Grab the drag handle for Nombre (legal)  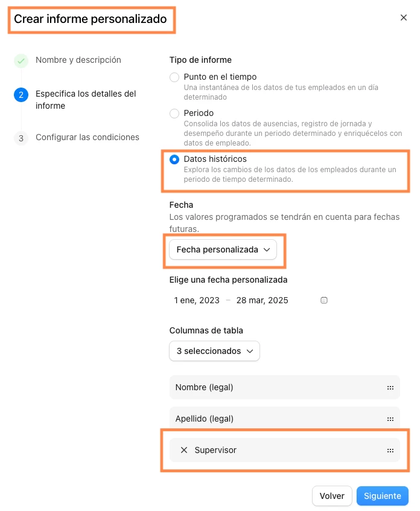(x=390, y=388)
